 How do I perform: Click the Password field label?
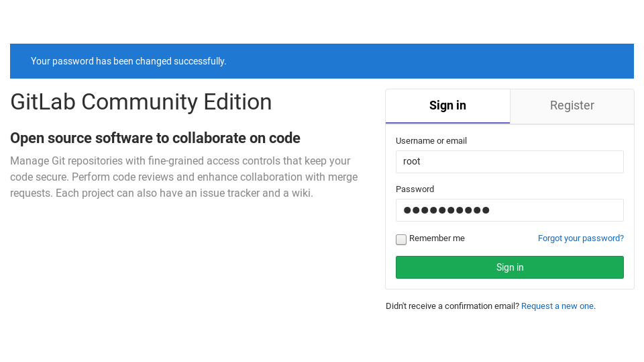415,189
